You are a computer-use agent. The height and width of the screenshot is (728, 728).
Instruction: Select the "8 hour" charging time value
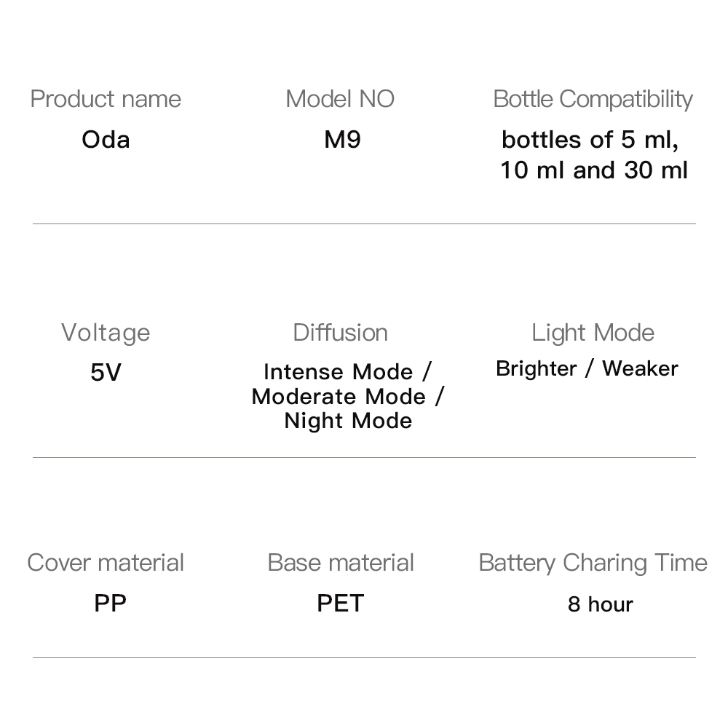600,604
